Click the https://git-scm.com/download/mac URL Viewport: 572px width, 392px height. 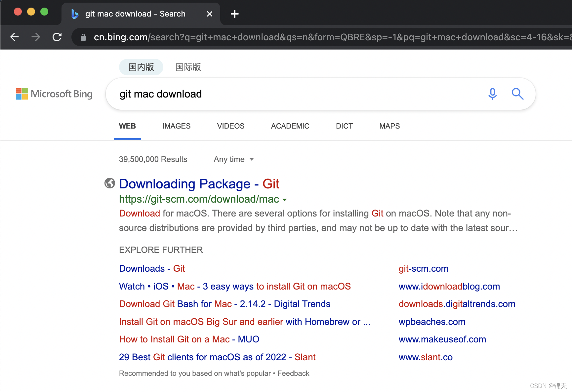pos(199,199)
